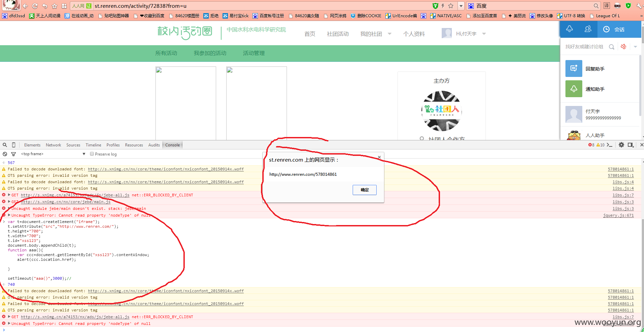Click the search magnifier in Baidu box
Viewport: 644px width, 332px height.
596,6
